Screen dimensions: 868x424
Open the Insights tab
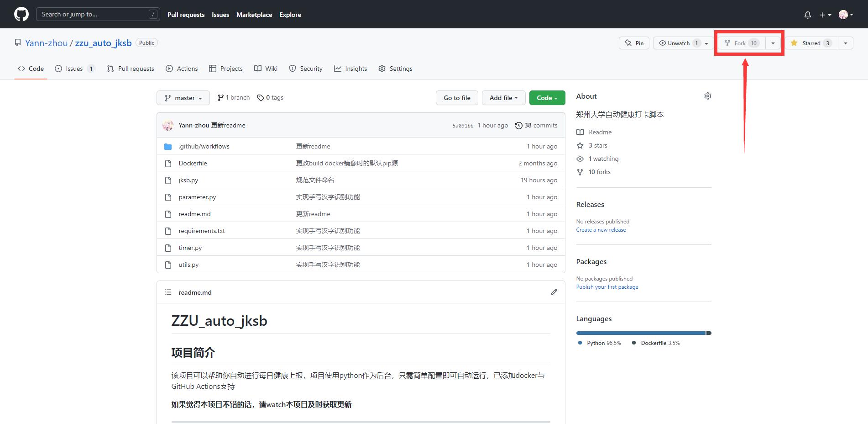pyautogui.click(x=350, y=69)
